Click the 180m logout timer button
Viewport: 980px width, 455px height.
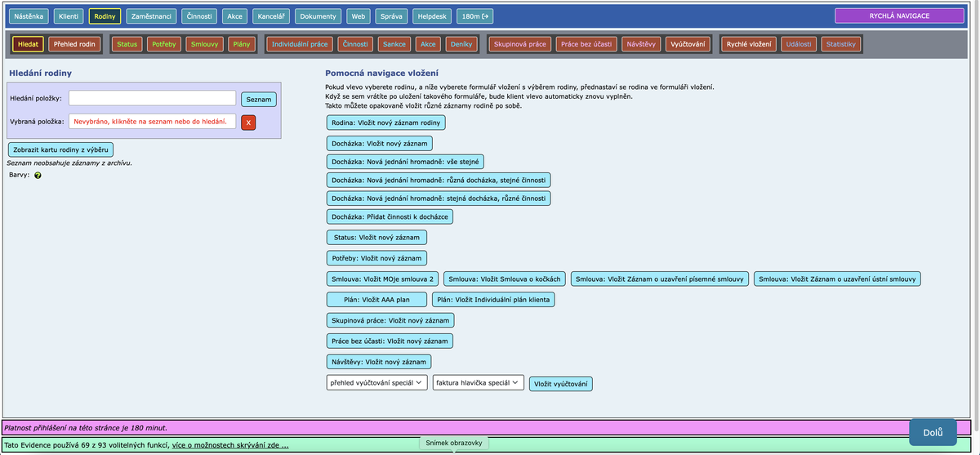[x=475, y=16]
